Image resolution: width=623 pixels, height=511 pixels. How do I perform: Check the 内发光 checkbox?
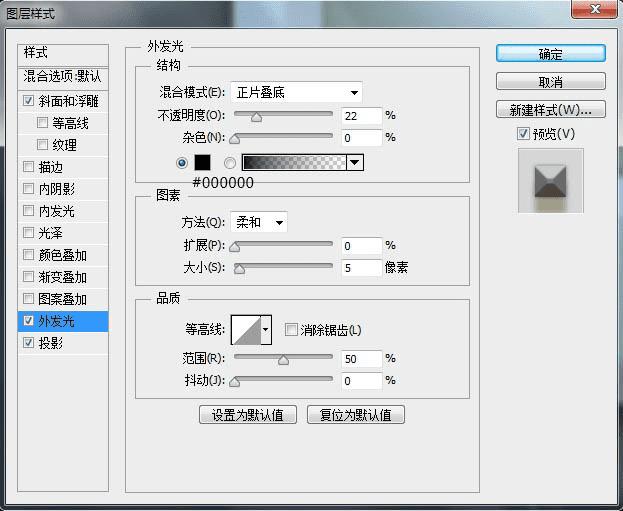click(x=28, y=210)
